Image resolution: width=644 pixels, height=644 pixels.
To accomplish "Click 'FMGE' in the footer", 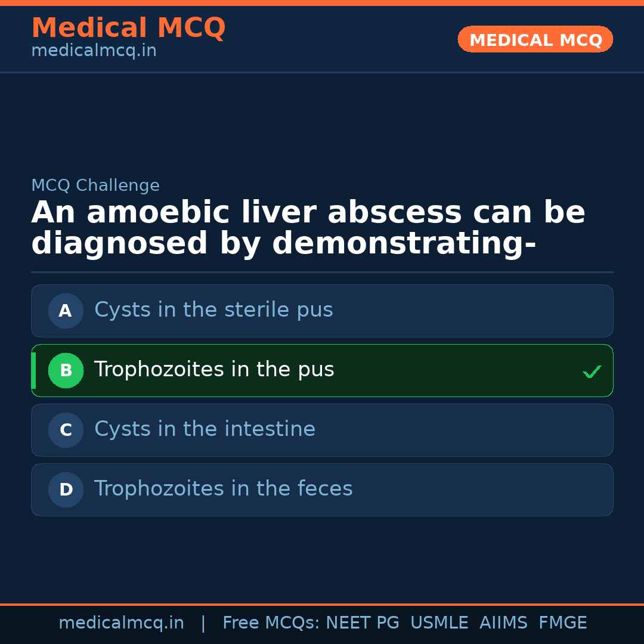I will (562, 623).
